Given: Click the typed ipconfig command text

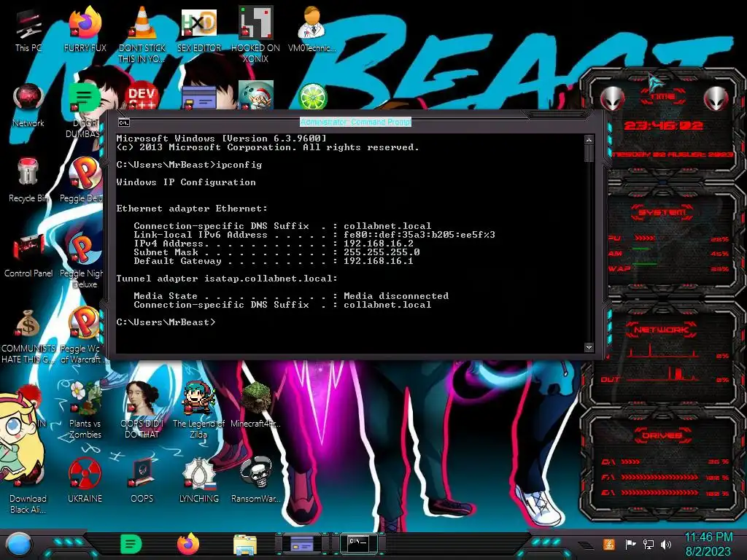Looking at the screenshot, I should tap(239, 165).
